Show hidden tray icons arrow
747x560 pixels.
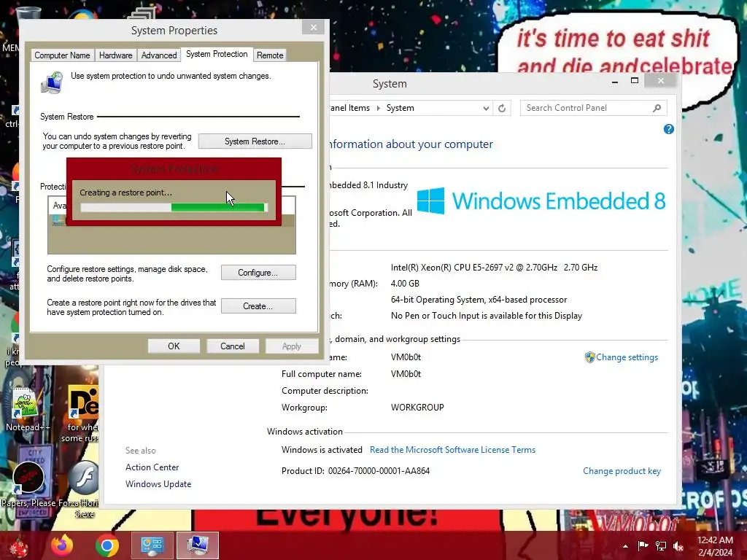(625, 546)
